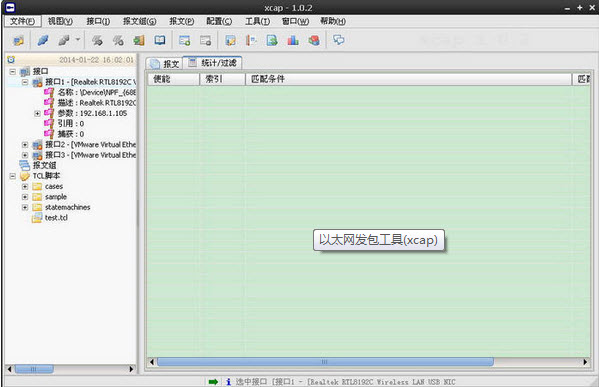
Task: Open the 报文组(G) menu
Action: 139,21
